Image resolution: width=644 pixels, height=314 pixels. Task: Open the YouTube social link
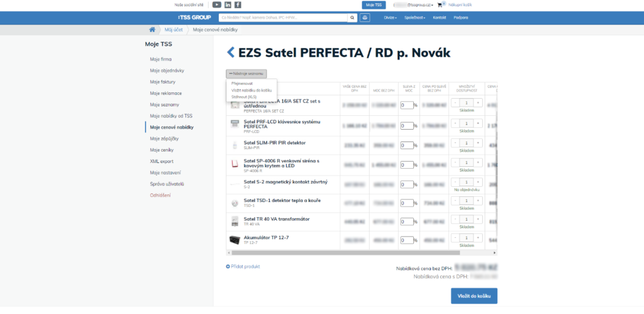point(216,5)
